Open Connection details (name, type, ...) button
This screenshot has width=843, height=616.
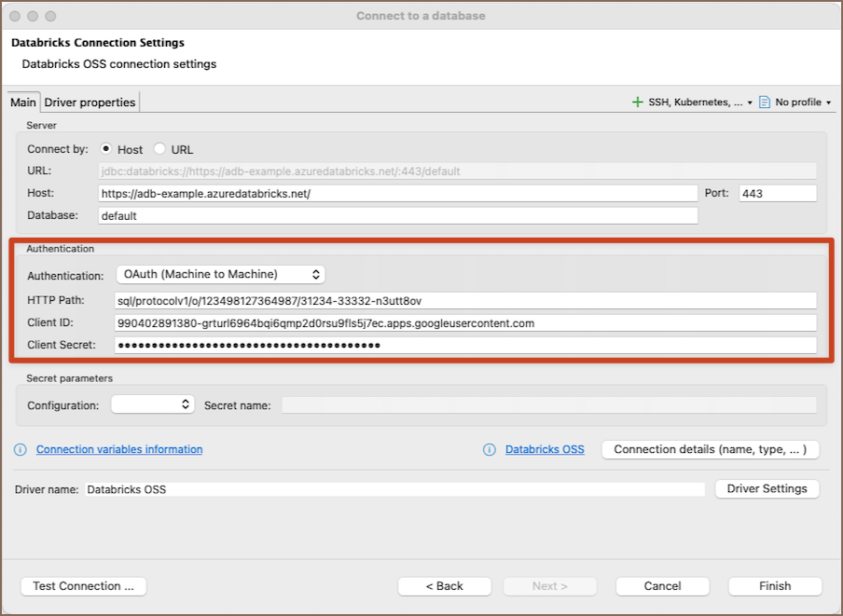710,449
